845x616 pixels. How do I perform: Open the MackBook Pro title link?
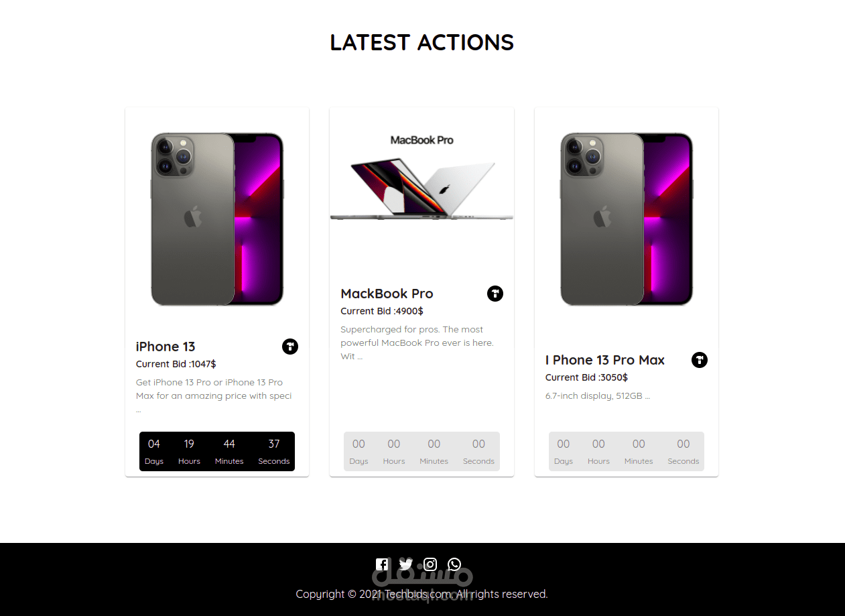pyautogui.click(x=387, y=294)
